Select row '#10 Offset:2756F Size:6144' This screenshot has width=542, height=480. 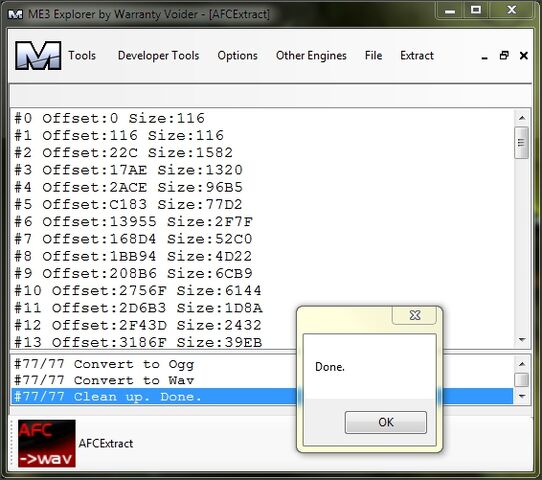click(x=263, y=291)
